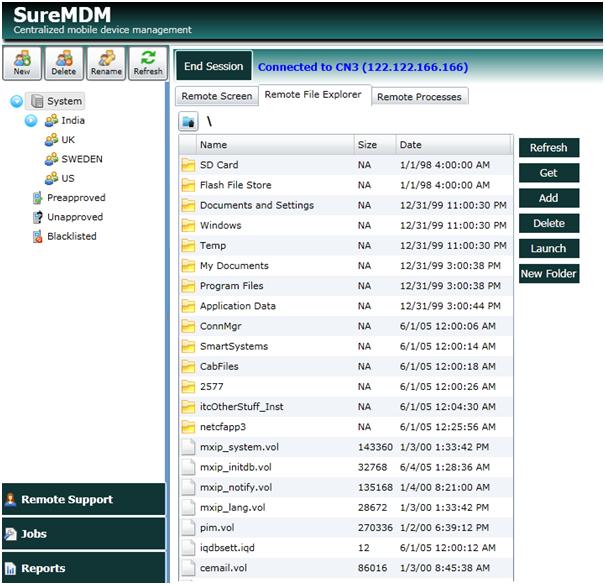Click the dark Delete file button
Image resolution: width=605 pixels, height=585 pixels.
549,223
